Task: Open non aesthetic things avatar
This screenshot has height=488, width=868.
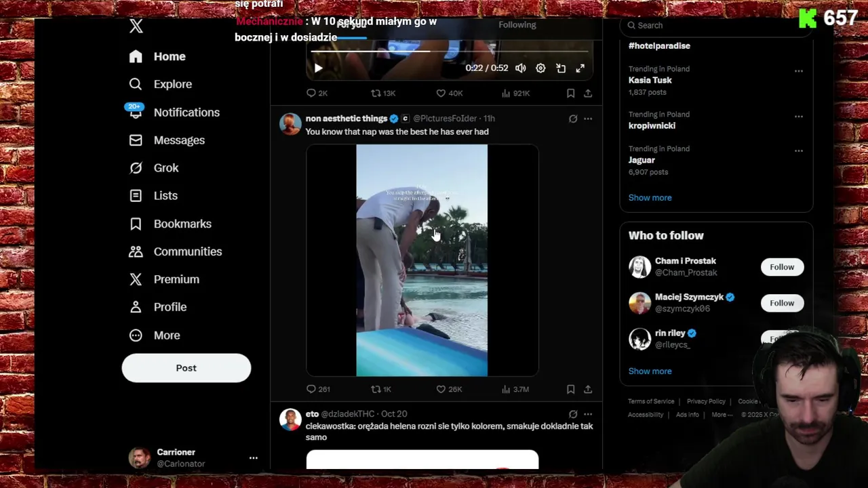Action: 290,124
